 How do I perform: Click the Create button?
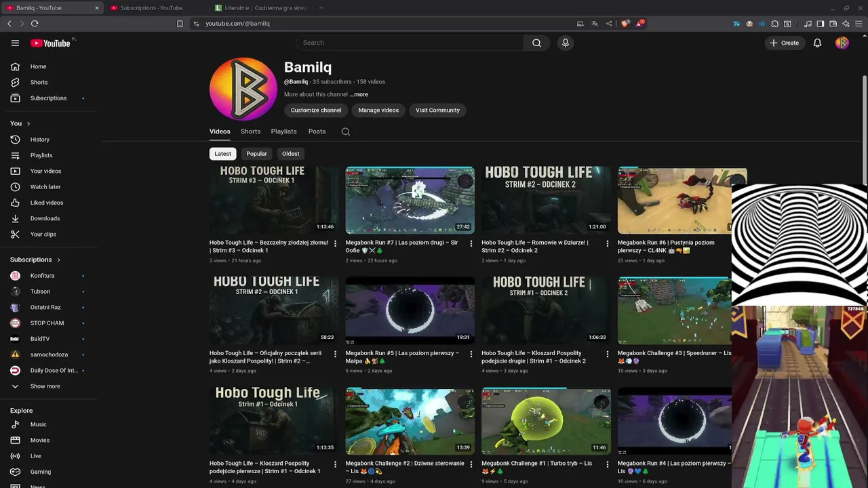[785, 43]
